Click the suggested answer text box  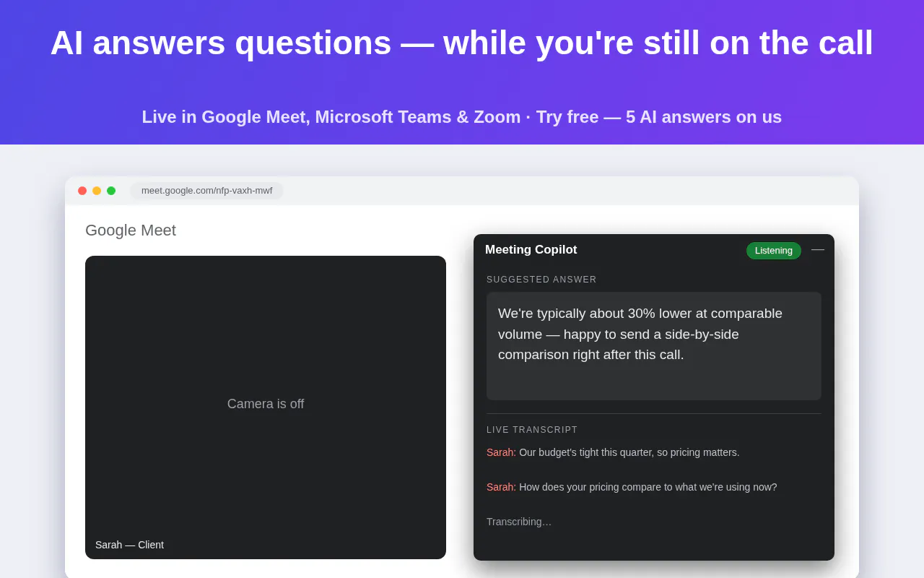(654, 346)
